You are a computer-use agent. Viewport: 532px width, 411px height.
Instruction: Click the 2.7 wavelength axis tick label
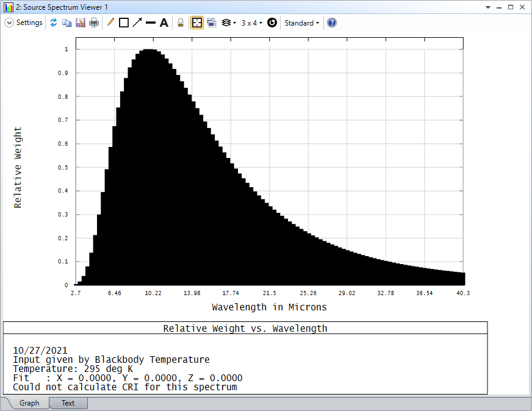[x=76, y=293]
